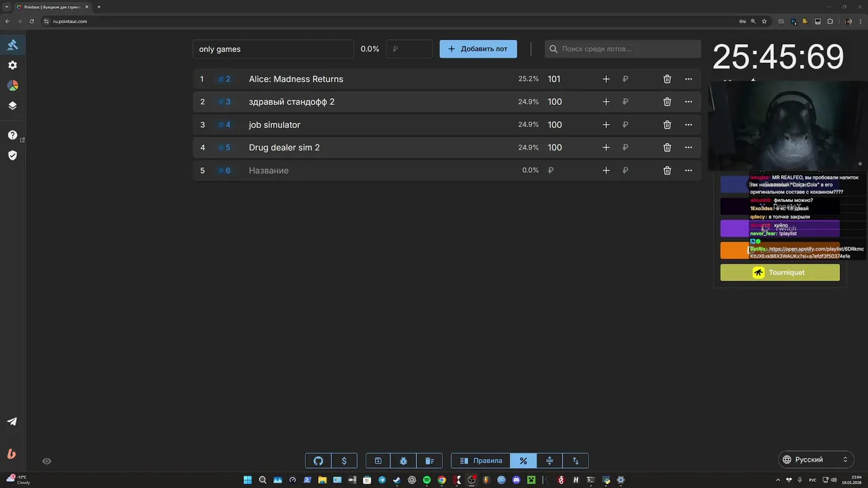
Task: Open Spotify from the taskbar
Action: [427, 480]
